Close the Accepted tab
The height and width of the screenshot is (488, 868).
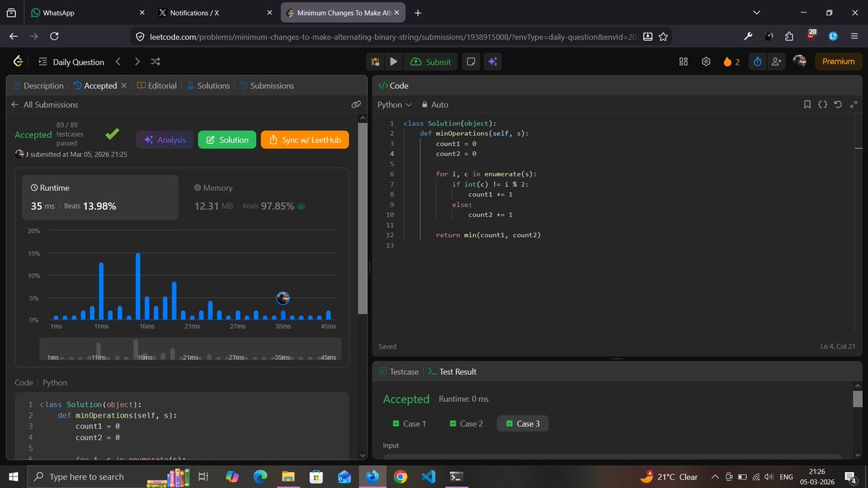click(123, 85)
